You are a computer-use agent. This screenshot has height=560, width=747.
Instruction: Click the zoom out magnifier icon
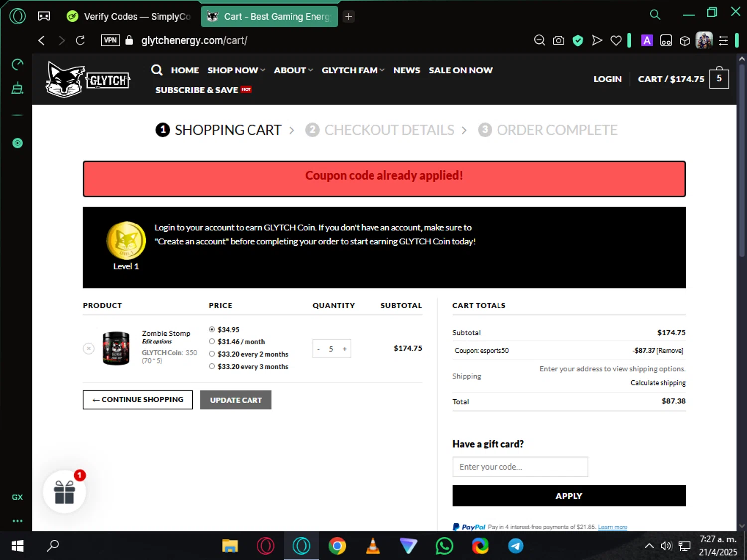(539, 40)
